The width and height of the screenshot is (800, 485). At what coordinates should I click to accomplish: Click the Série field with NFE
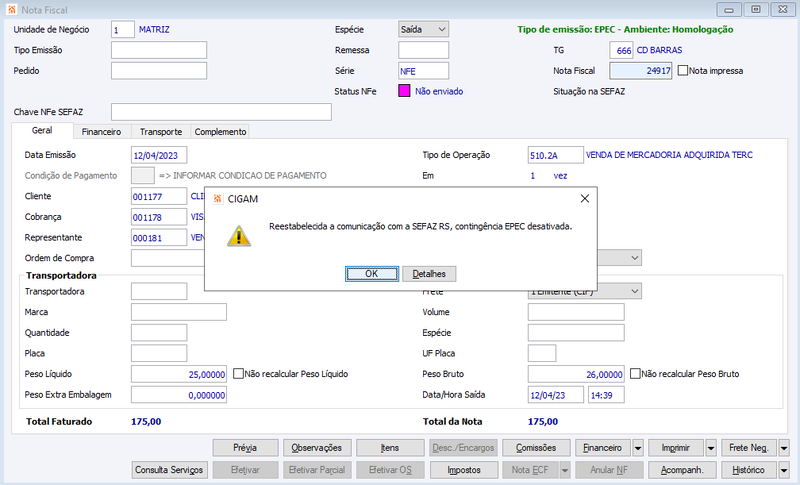[423, 71]
